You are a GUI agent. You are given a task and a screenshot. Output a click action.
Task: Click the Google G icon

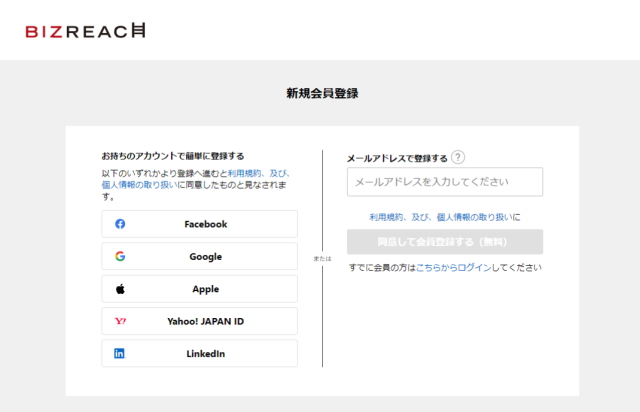coord(120,256)
